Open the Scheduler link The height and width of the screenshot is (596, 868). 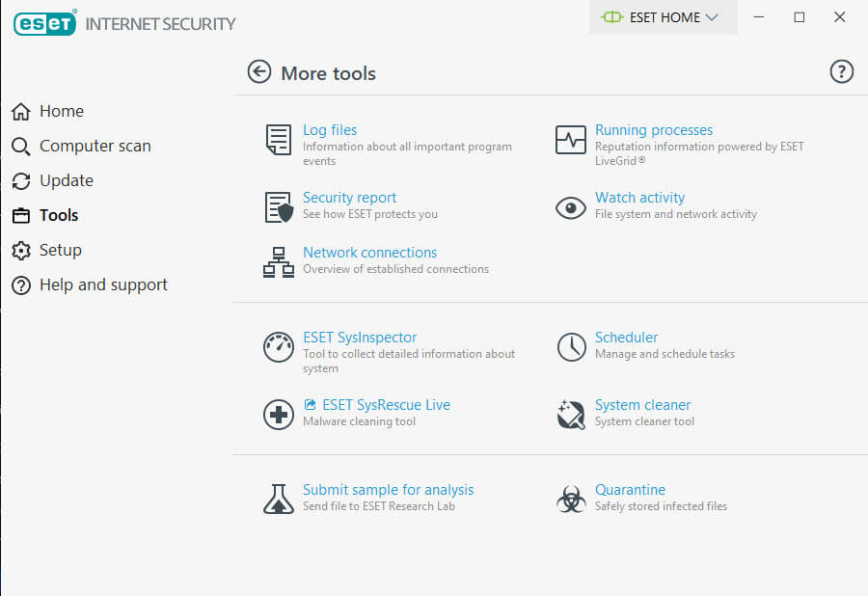coord(627,337)
